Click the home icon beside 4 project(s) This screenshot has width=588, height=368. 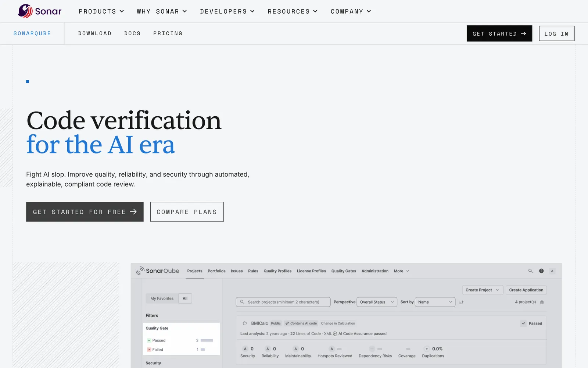click(542, 302)
